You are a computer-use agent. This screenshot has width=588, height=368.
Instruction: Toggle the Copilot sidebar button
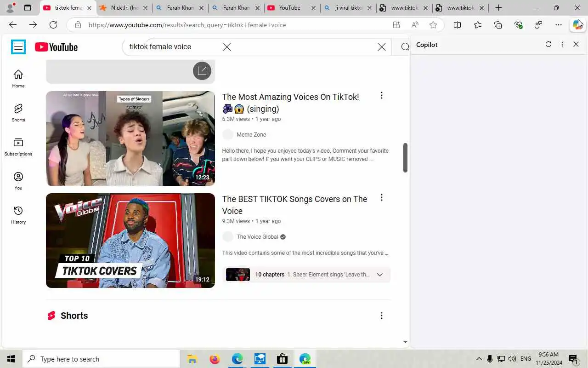click(x=577, y=25)
